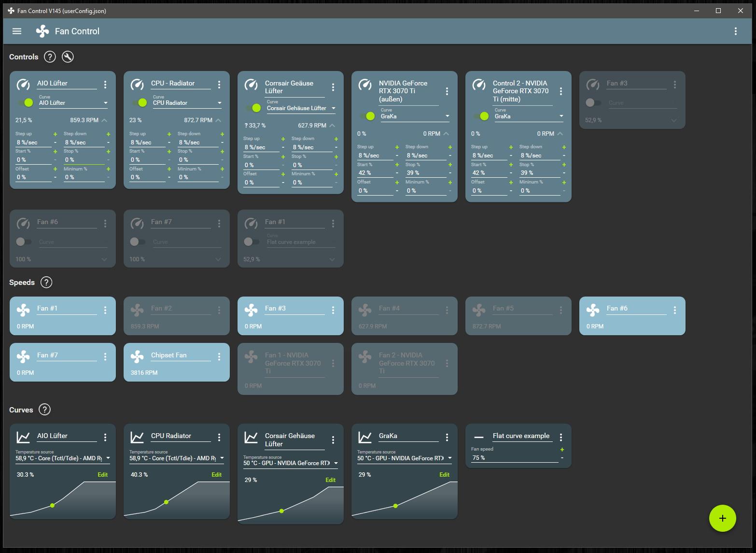Enable the Fan #7 control toggle
The image size is (756, 553).
coord(138,241)
